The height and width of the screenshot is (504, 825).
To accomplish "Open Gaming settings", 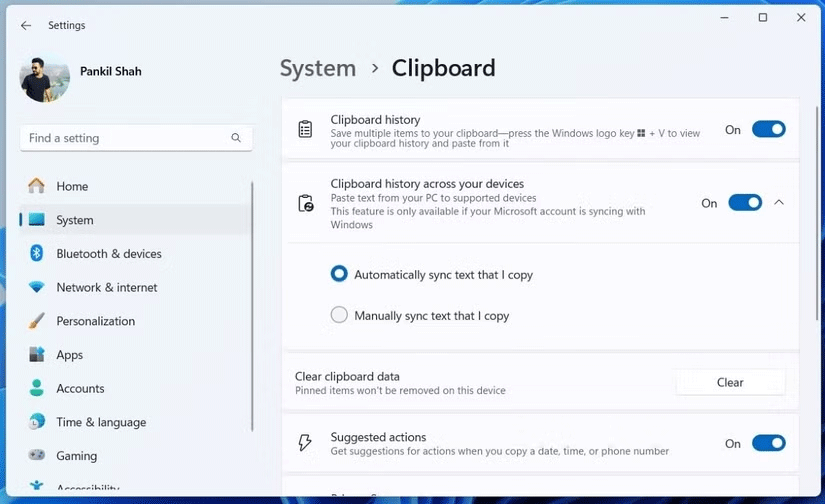I will (136, 455).
